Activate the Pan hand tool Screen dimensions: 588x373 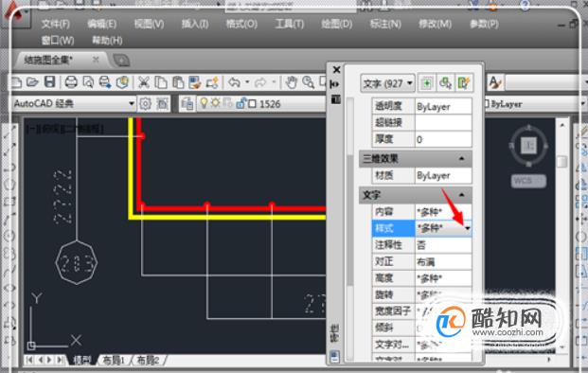[292, 82]
